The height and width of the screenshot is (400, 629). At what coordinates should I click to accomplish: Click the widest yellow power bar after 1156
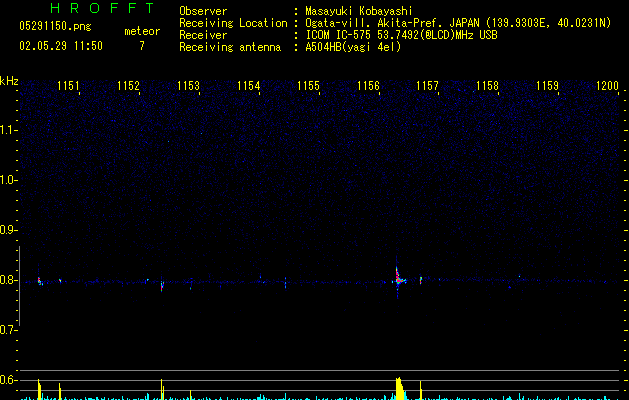click(x=400, y=388)
